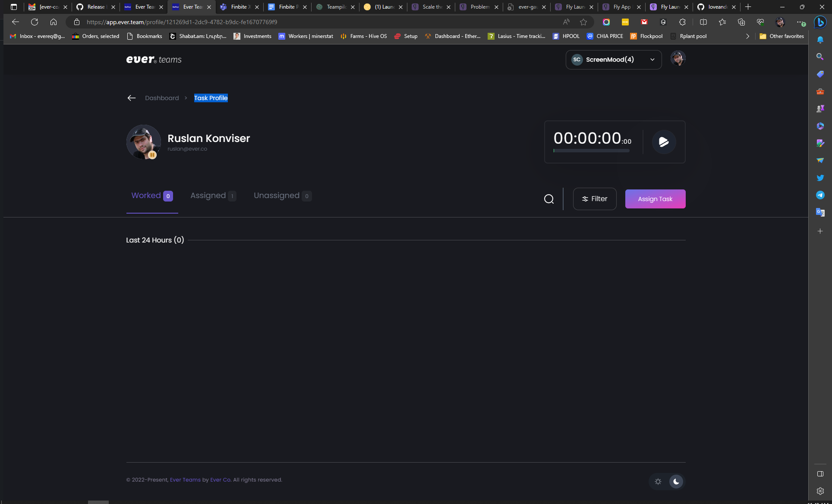Open Google Translate in the sidebar

click(x=820, y=212)
